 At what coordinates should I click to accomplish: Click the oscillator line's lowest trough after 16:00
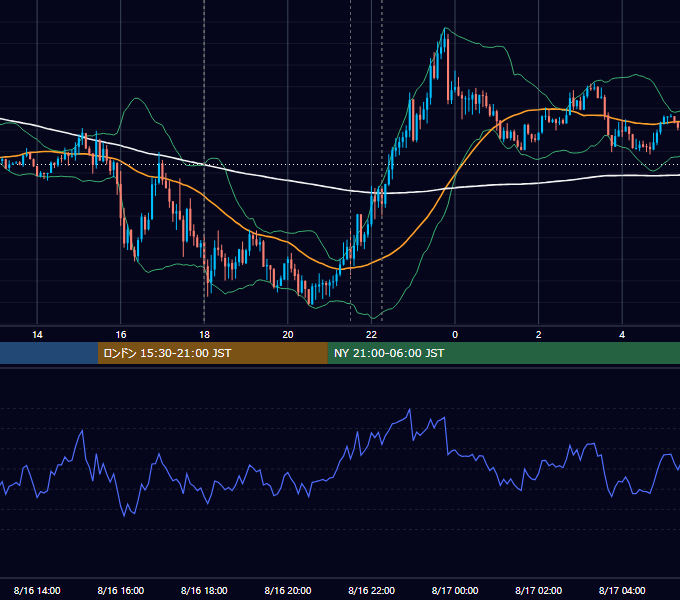point(124,515)
